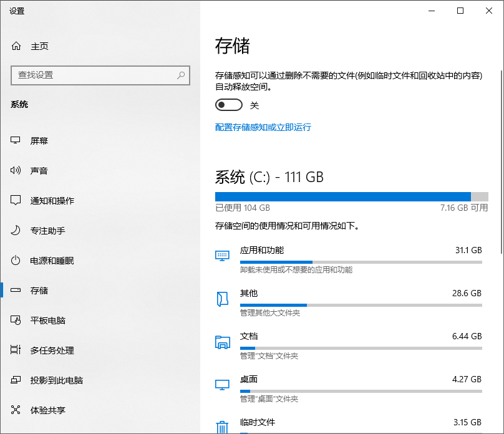Enable the storage sense toggle switch
The height and width of the screenshot is (434, 504).
tap(228, 105)
